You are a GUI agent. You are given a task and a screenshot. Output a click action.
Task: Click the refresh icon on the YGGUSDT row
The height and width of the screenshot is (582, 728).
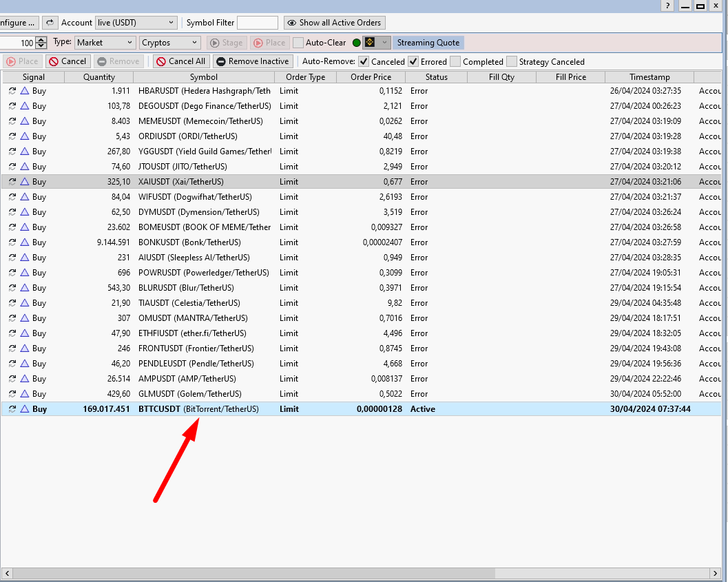tap(12, 152)
